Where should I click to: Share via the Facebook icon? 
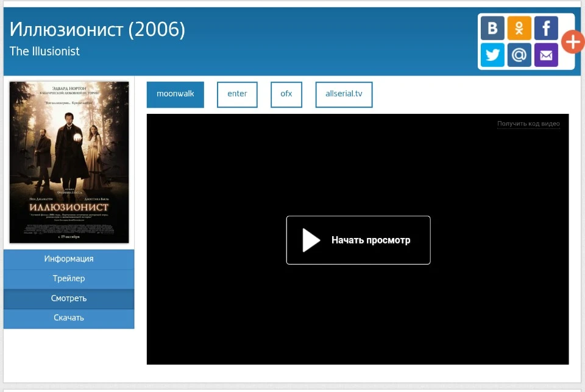[546, 28]
